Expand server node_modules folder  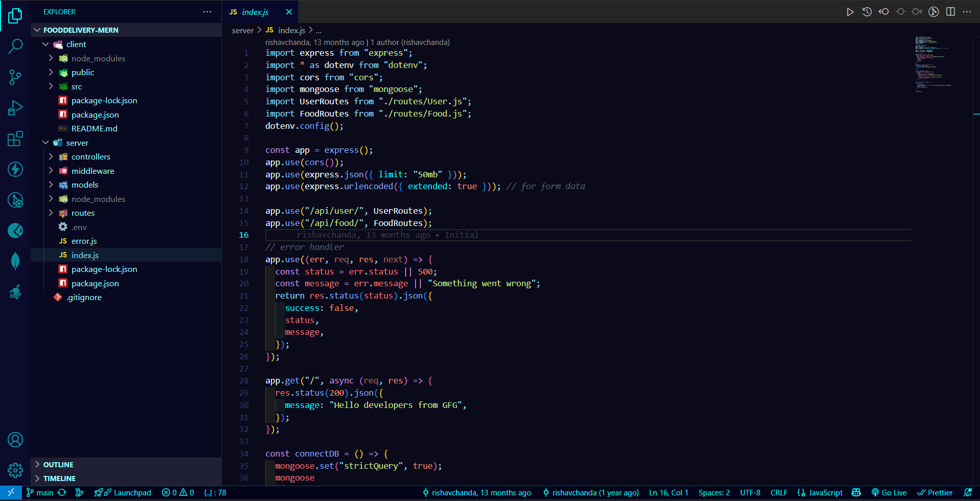(x=126, y=199)
